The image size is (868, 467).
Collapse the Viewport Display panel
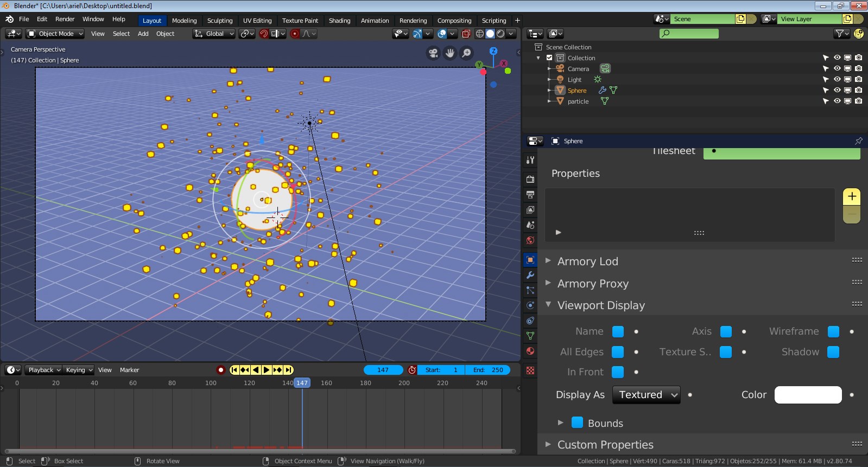tap(548, 305)
